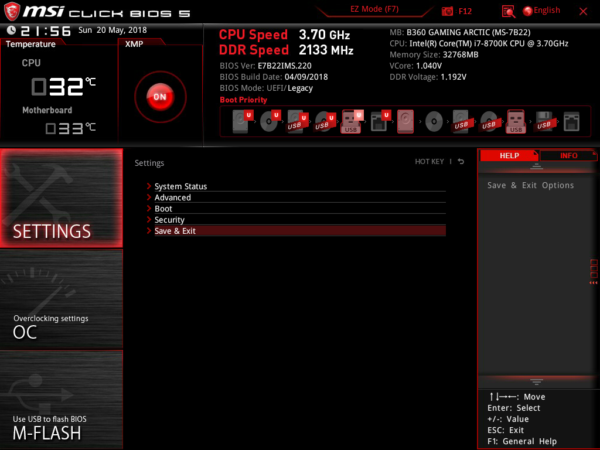
Task: Click the Memory Size 32768MB text
Action: [434, 55]
